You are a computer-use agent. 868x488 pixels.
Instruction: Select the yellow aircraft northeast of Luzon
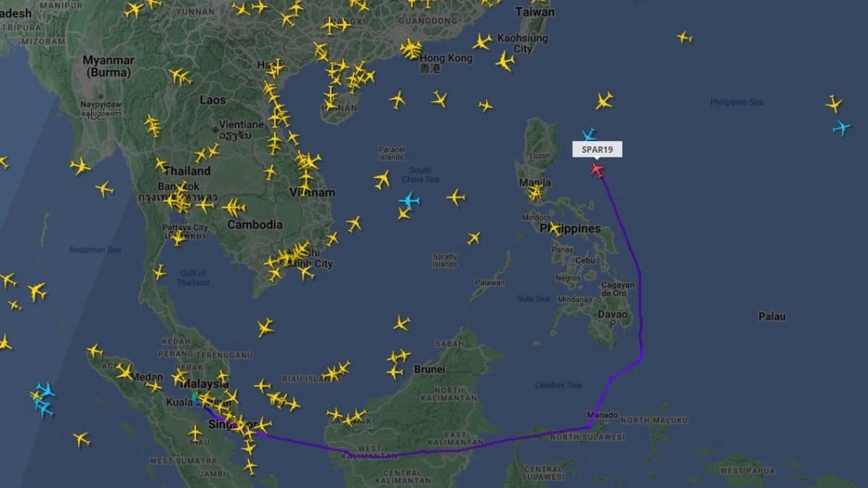(x=604, y=100)
